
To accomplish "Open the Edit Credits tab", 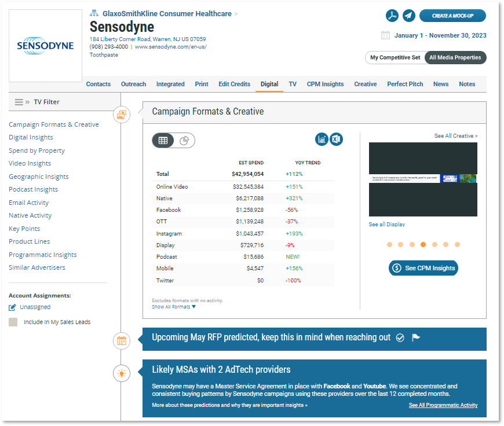I will 234,84.
